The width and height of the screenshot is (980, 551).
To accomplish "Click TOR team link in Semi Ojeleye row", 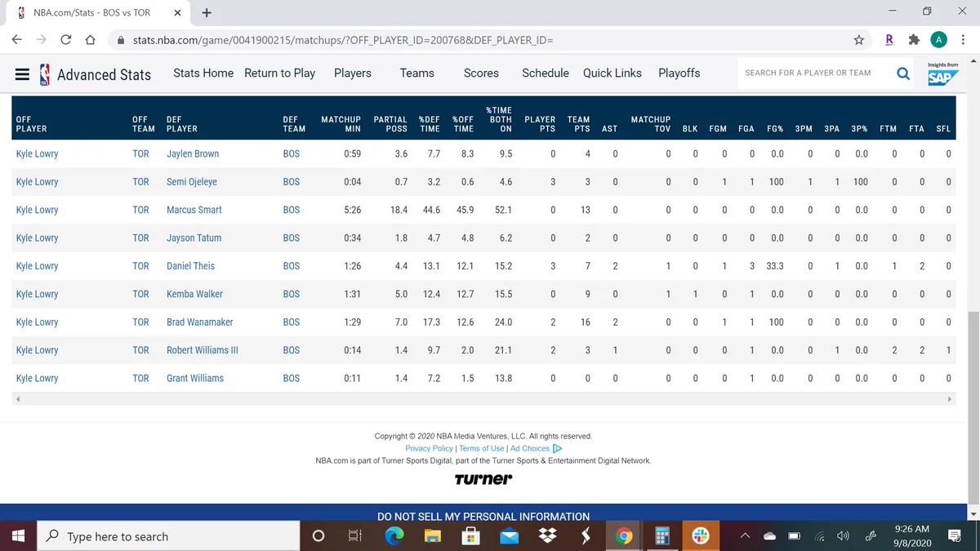I will [140, 181].
